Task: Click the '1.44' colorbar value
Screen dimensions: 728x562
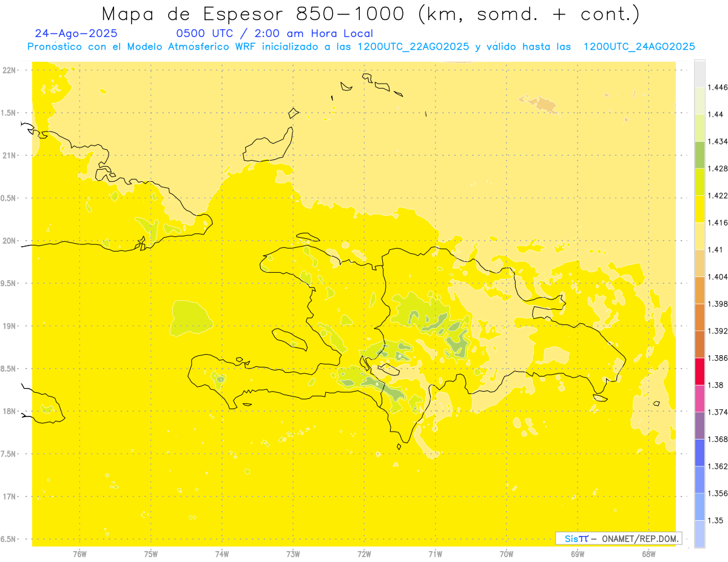Action: tap(716, 115)
